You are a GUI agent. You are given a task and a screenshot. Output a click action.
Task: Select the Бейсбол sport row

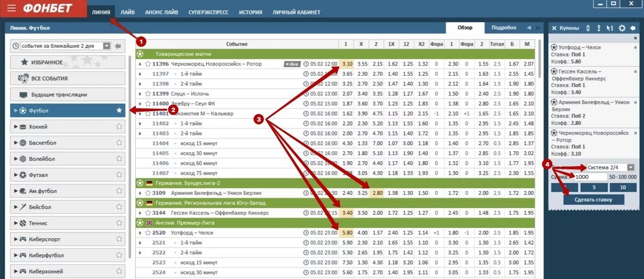pyautogui.click(x=68, y=207)
